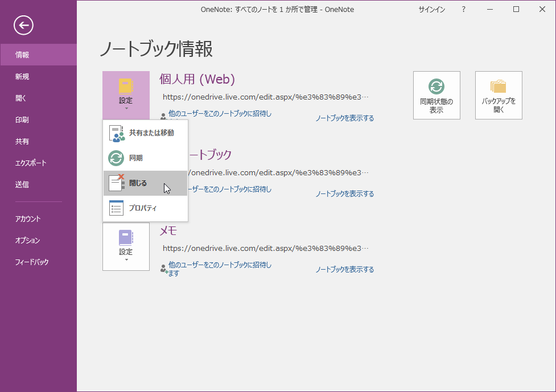Choose 共有または移動 from settings menu
Image resolution: width=556 pixels, height=392 pixels.
point(145,133)
